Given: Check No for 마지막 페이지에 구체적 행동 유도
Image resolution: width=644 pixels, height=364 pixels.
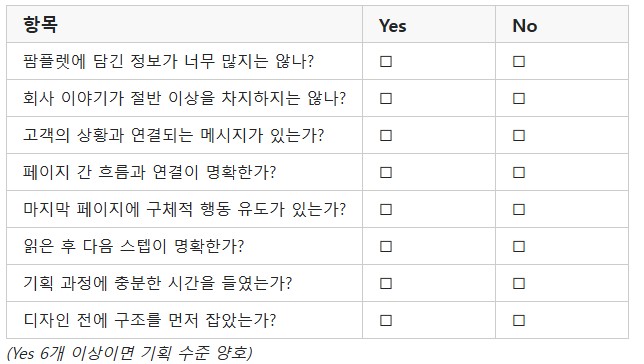Looking at the screenshot, I should point(519,210).
